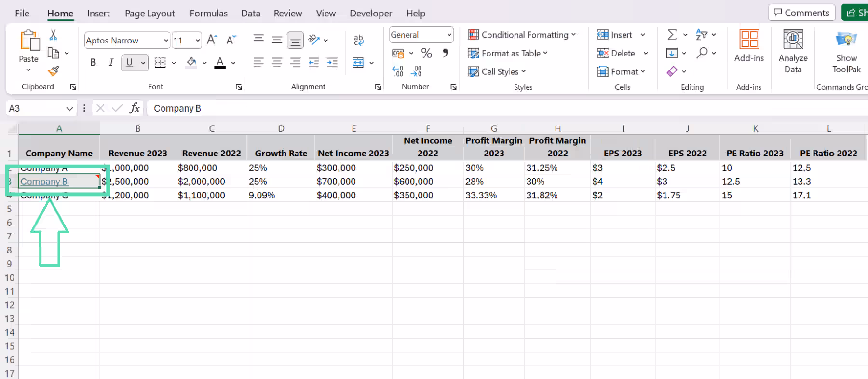
Task: Apply the Font Color letter A
Action: (220, 62)
